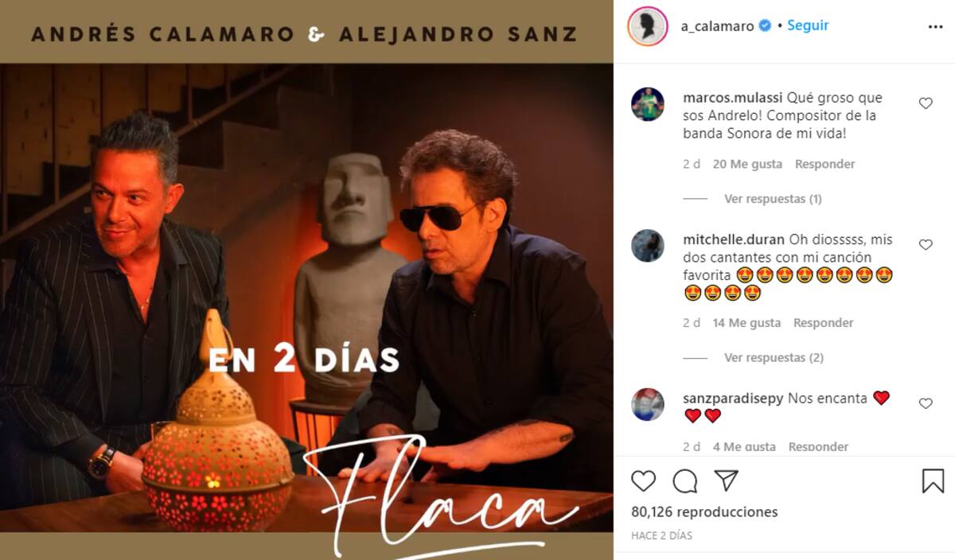The width and height of the screenshot is (955, 560).
Task: Share post with the paper plane icon
Action: (726, 480)
